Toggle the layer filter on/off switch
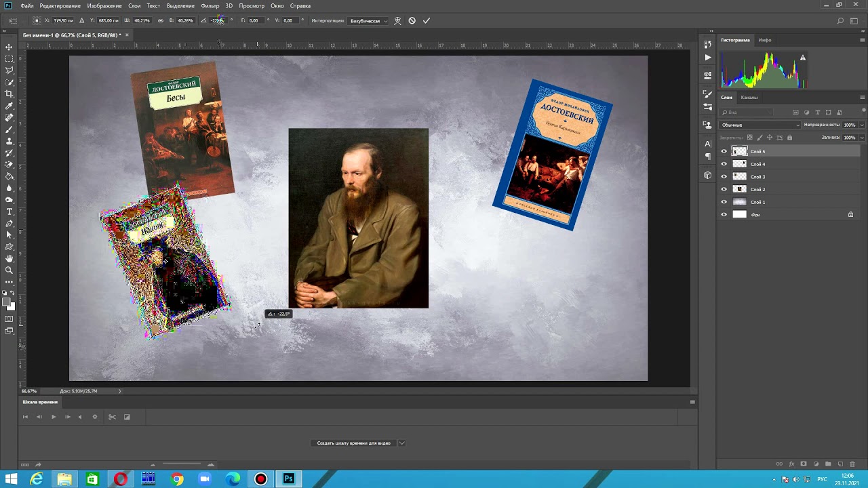The image size is (868, 488). click(x=863, y=111)
